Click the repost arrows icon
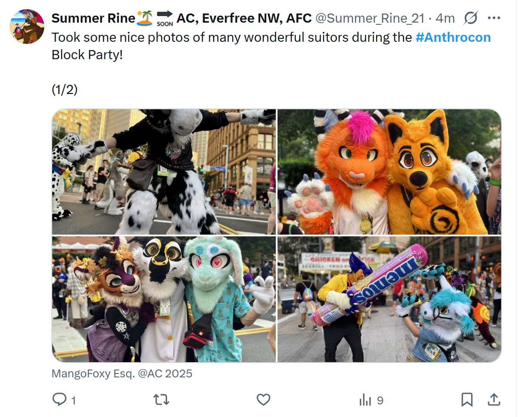The height and width of the screenshot is (417, 532). coord(162,400)
